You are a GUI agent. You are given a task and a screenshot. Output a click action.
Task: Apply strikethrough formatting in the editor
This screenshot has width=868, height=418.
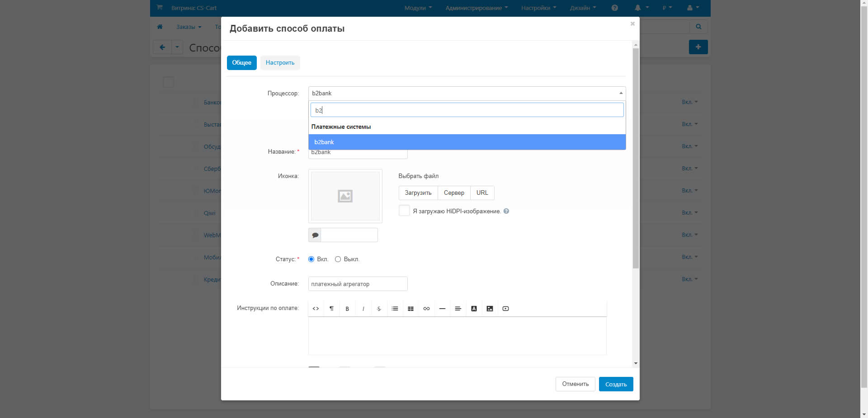pos(379,309)
